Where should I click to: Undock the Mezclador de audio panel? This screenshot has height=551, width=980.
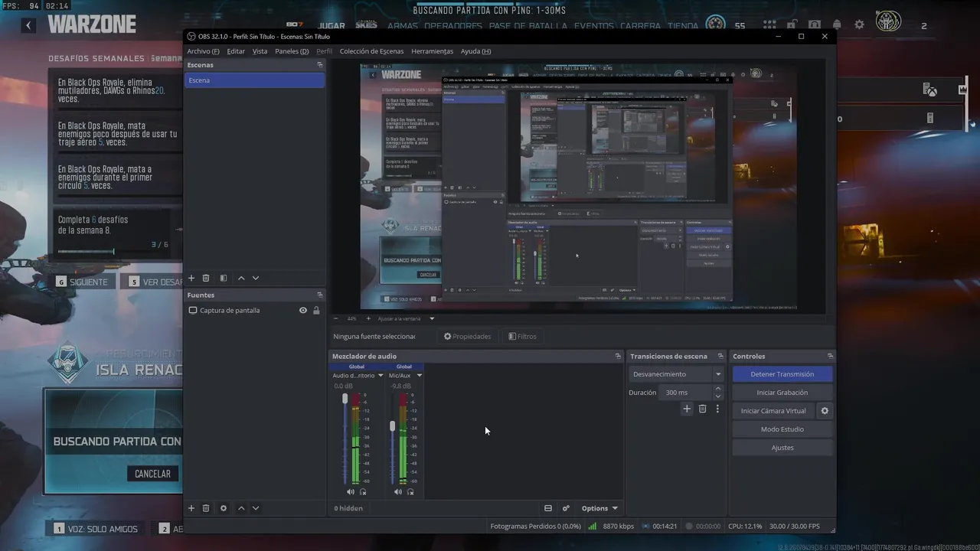(618, 356)
